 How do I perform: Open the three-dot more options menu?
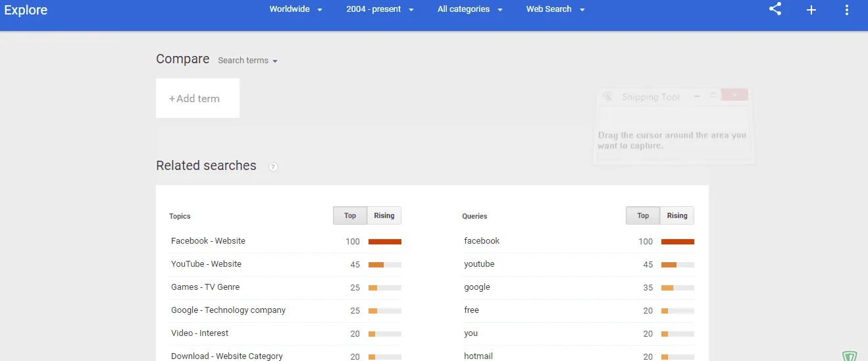coord(847,10)
